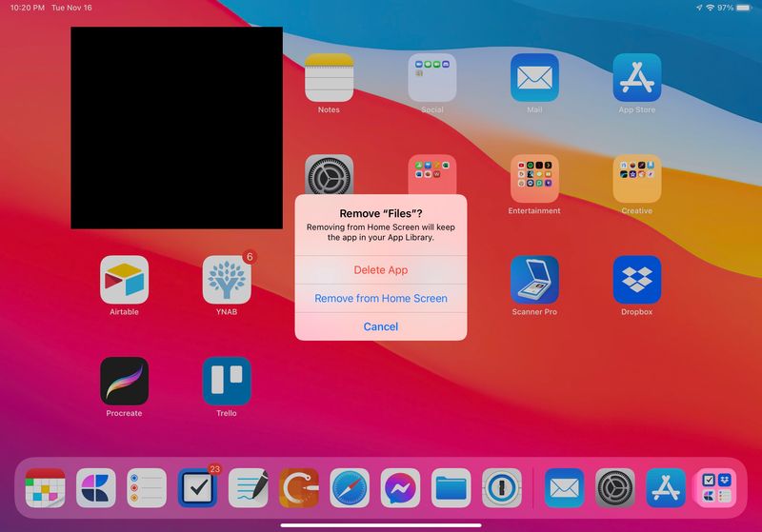Tap the 10:20 PM time display
Viewport: 762px width, 532px height.
[x=28, y=8]
